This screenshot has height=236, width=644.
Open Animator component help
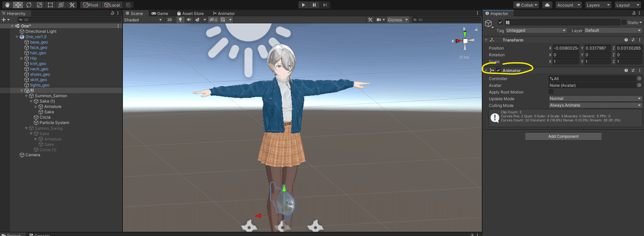tap(626, 70)
